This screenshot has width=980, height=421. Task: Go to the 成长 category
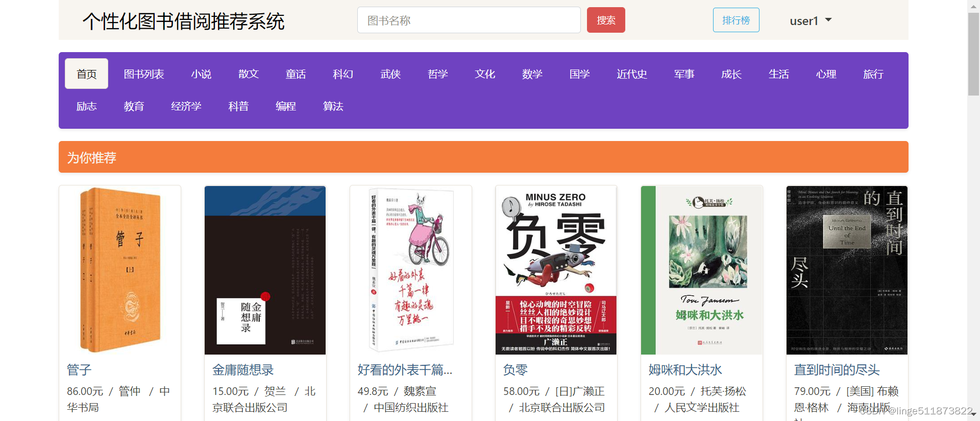click(731, 74)
